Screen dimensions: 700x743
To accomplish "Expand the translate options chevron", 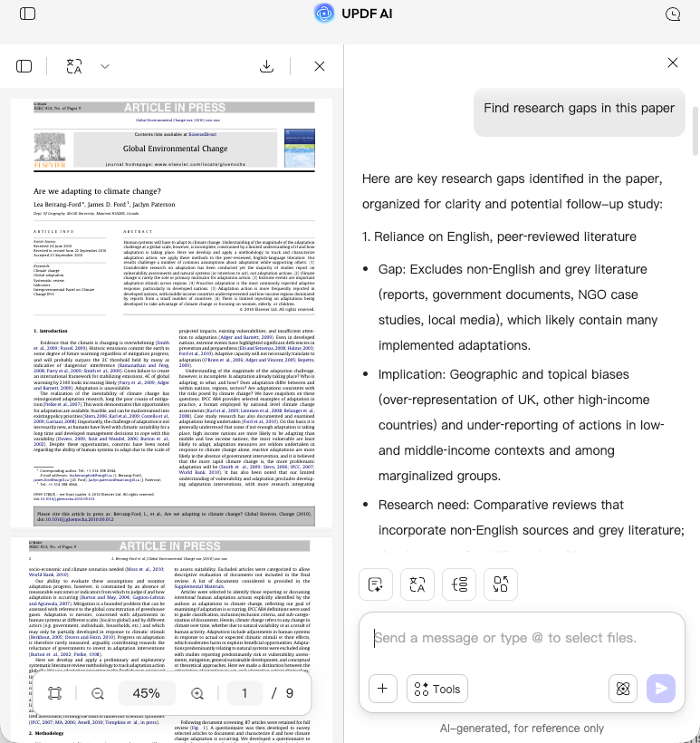I will pyautogui.click(x=105, y=66).
